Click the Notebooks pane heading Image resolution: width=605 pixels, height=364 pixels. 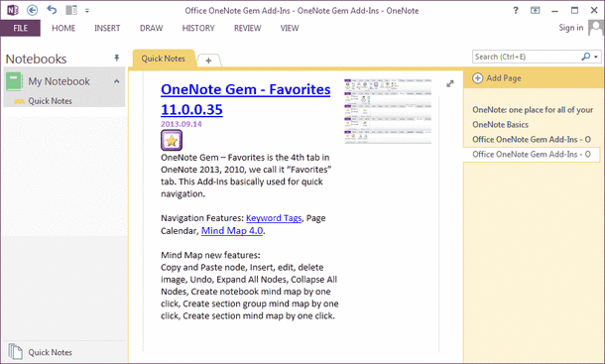[x=36, y=59]
